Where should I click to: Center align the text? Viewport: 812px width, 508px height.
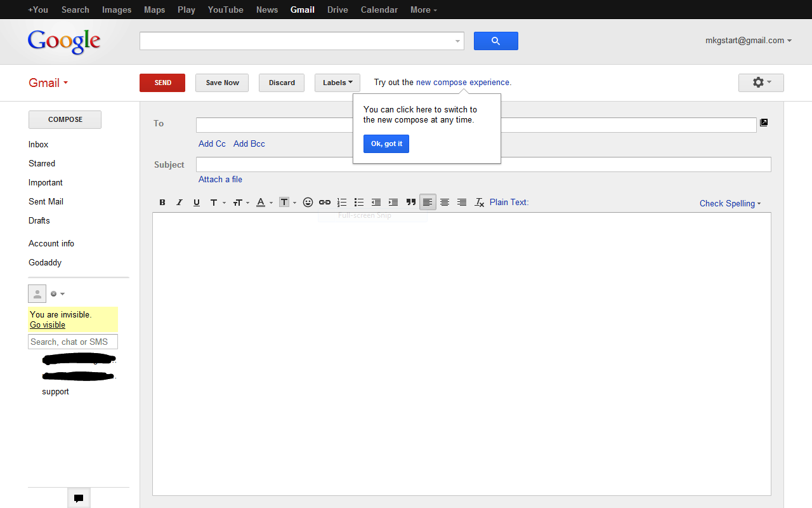(445, 203)
